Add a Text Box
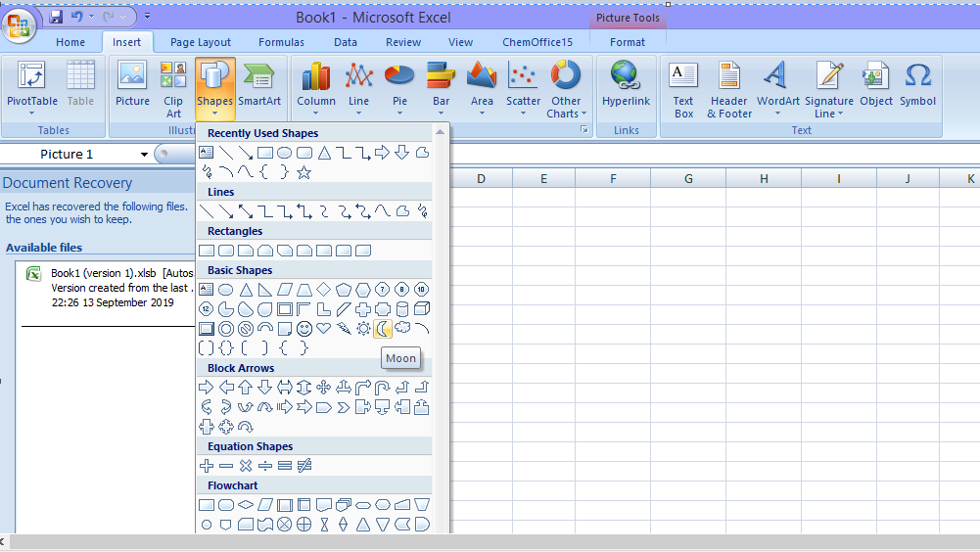 point(683,88)
